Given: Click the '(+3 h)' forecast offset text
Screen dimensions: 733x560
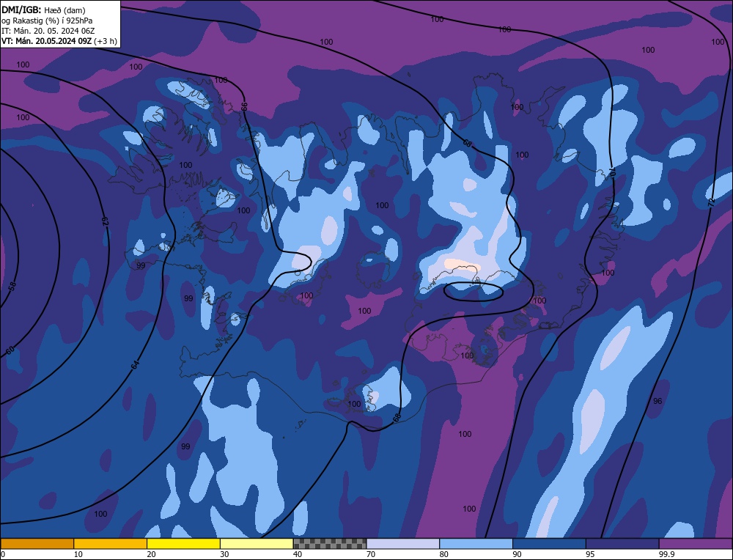Looking at the screenshot, I should [x=105, y=41].
